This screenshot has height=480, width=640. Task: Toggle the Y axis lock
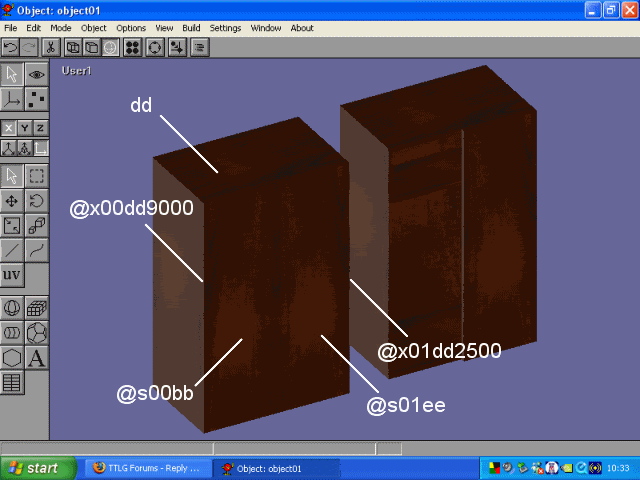pyautogui.click(x=25, y=128)
